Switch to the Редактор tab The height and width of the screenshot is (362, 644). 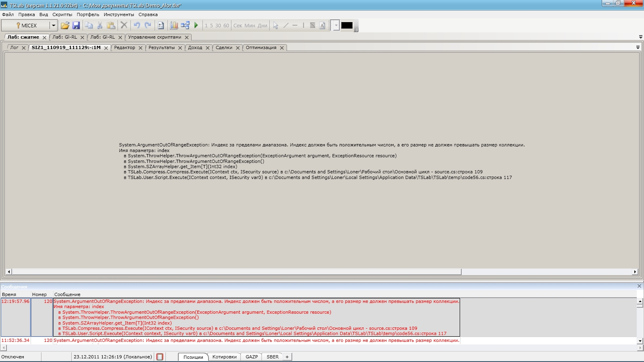pyautogui.click(x=125, y=47)
